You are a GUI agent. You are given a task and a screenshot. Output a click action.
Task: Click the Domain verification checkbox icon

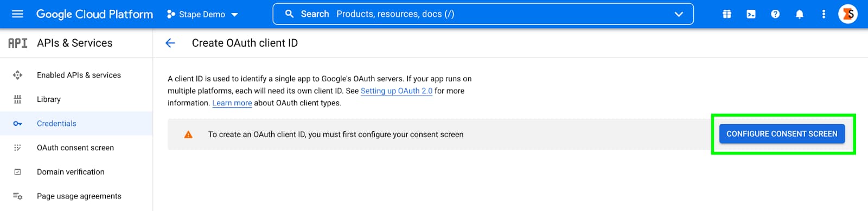[17, 172]
